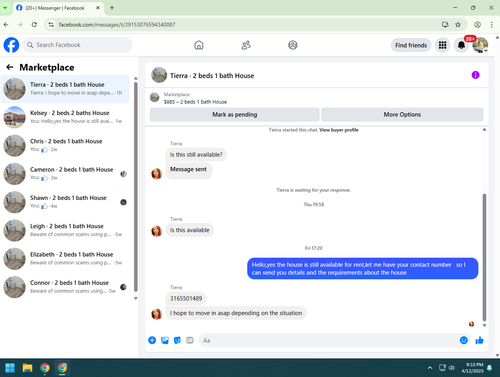Open the purple conversation information icon
This screenshot has width=500, height=377.
pyautogui.click(x=475, y=75)
